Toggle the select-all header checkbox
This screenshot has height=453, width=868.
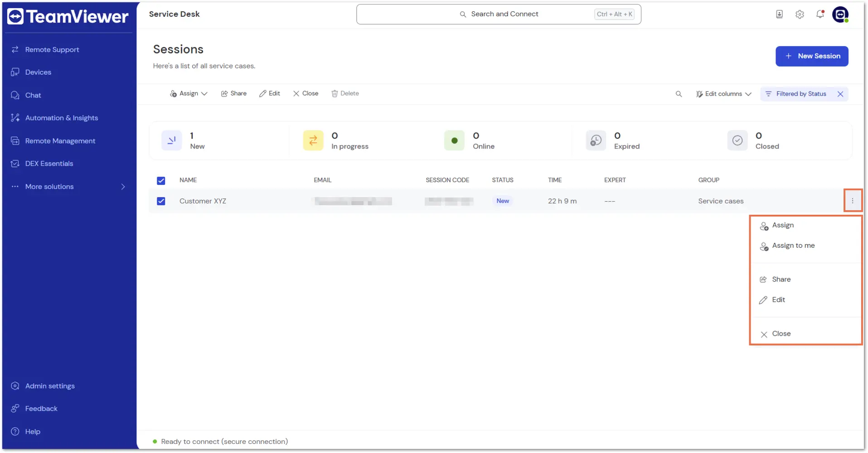pos(161,181)
